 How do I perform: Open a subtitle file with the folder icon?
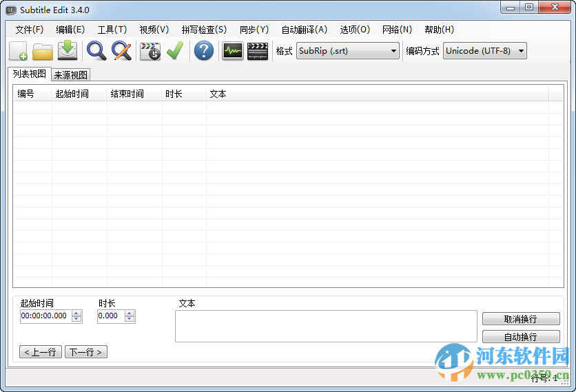[43, 51]
